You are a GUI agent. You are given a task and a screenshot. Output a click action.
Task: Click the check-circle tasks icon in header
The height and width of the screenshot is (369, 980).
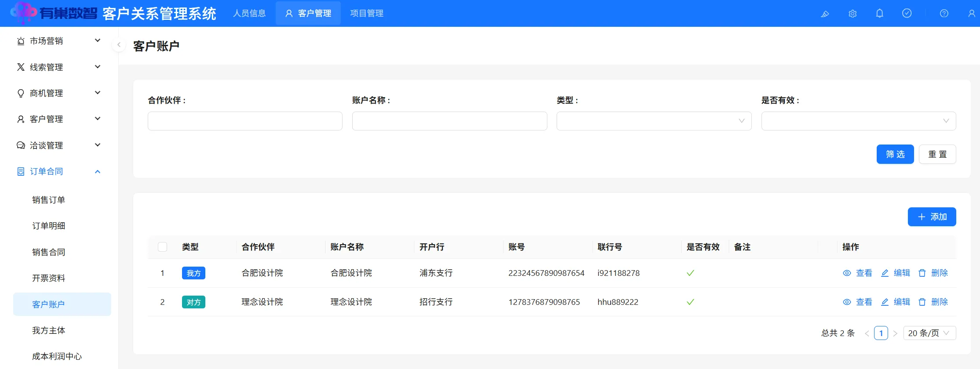coord(907,13)
